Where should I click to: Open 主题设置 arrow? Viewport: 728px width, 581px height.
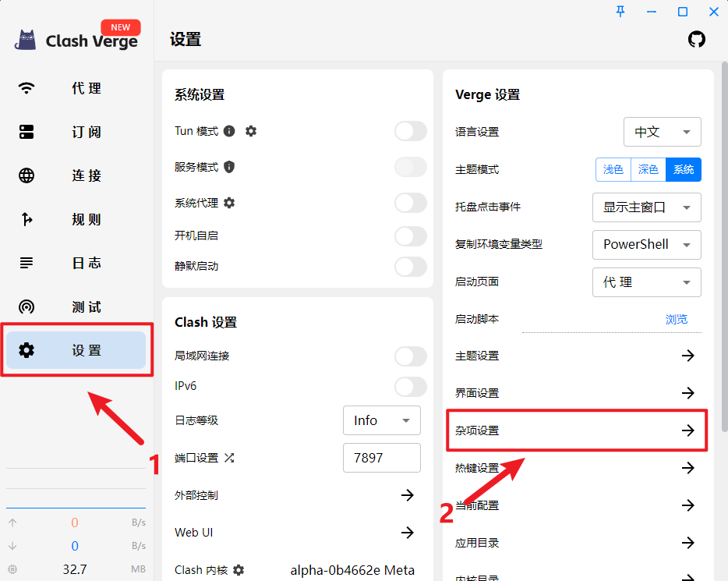pos(687,356)
